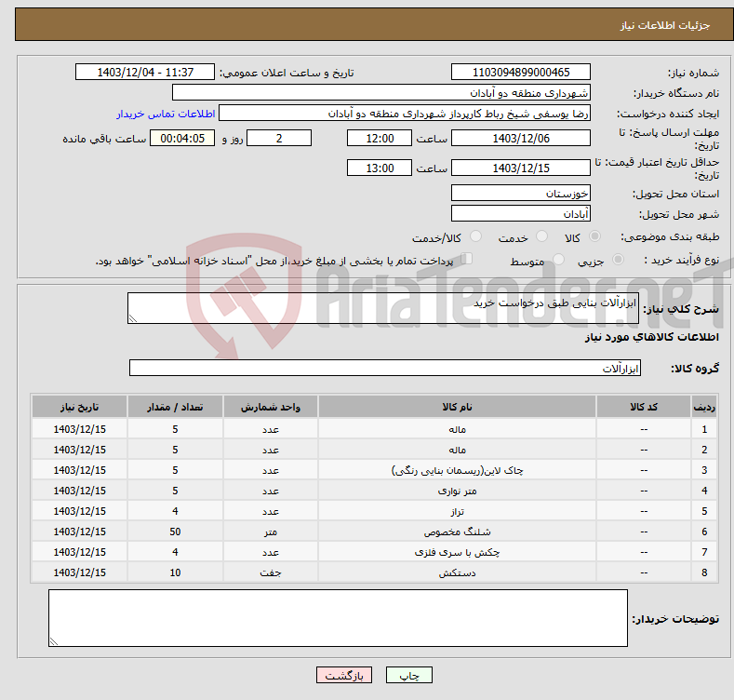Click the شماره نیاز number field

pyautogui.click(x=521, y=73)
